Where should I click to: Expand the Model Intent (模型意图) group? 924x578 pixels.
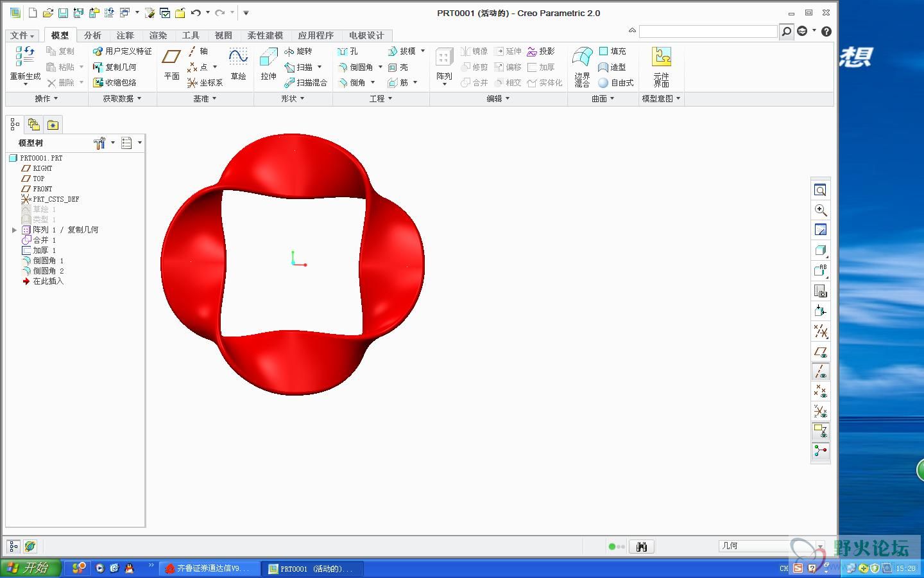point(661,99)
